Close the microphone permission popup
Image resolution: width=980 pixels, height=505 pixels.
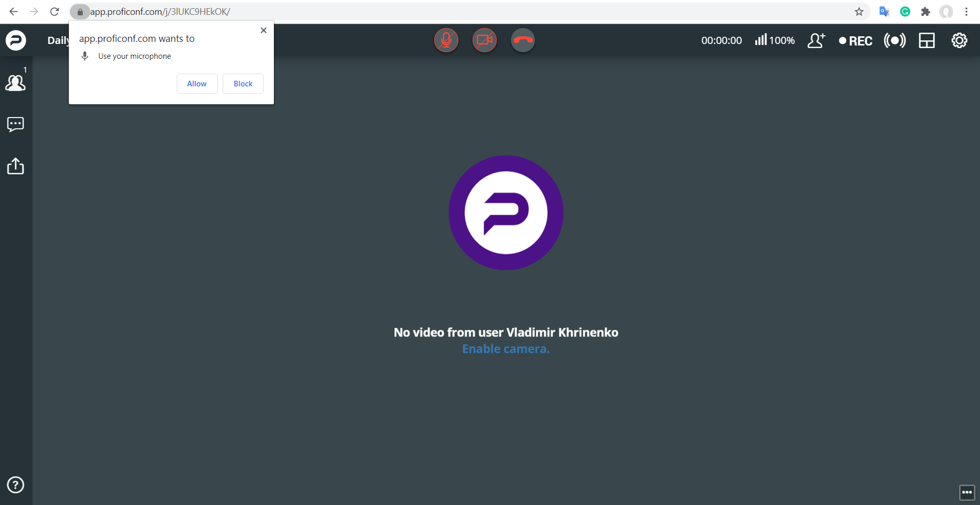(x=264, y=30)
